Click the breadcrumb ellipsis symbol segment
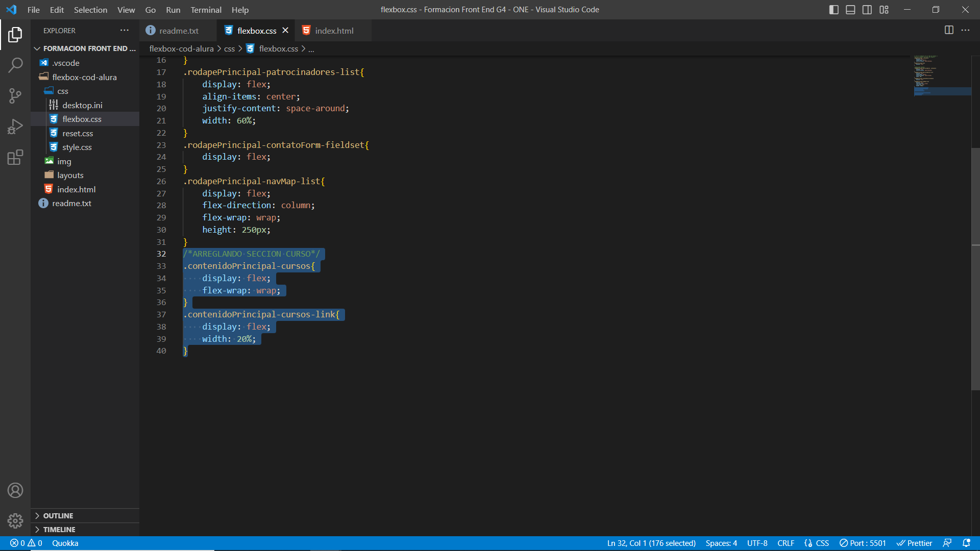 tap(311, 49)
